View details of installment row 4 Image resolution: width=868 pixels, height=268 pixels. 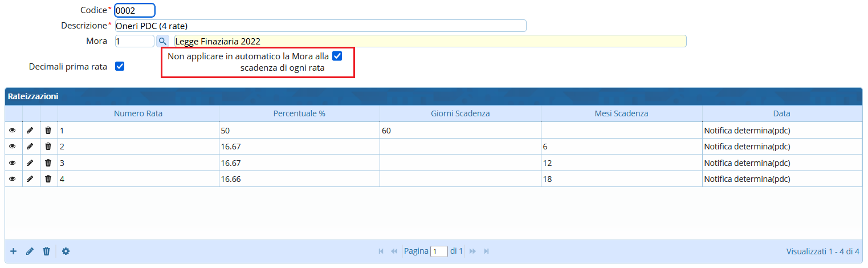[x=13, y=179]
